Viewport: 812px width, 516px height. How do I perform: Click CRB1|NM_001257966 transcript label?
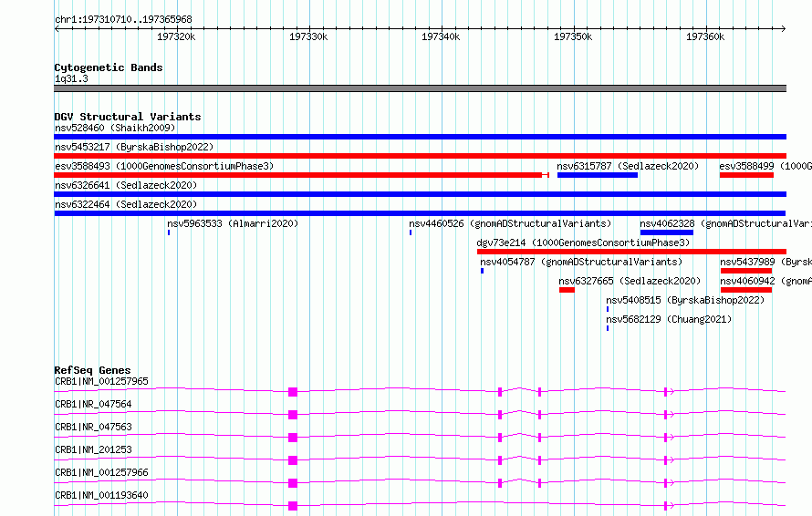coord(101,472)
